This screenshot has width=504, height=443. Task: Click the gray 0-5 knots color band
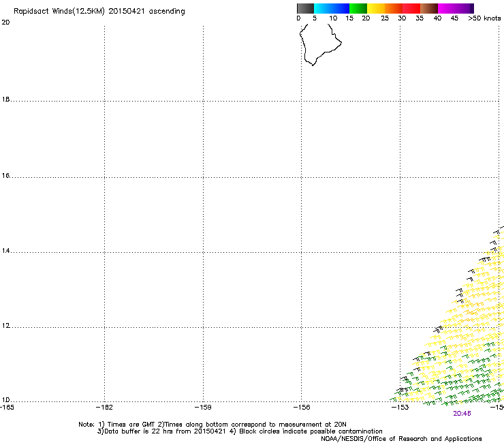click(305, 8)
